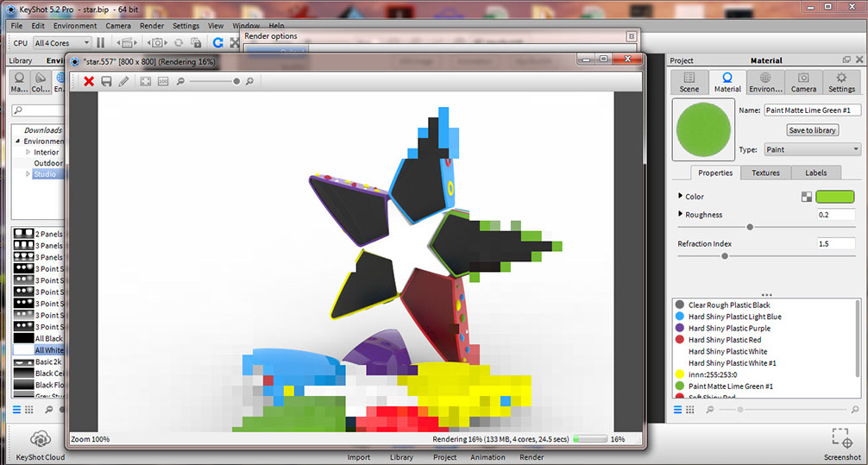Zoom out with the left magnifier icon
Screen dimensions: 868x465
[180, 81]
